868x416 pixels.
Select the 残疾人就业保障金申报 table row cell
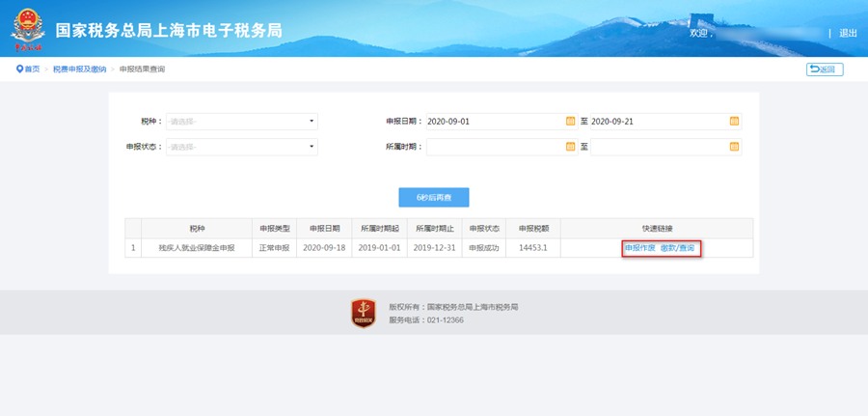[x=197, y=248]
